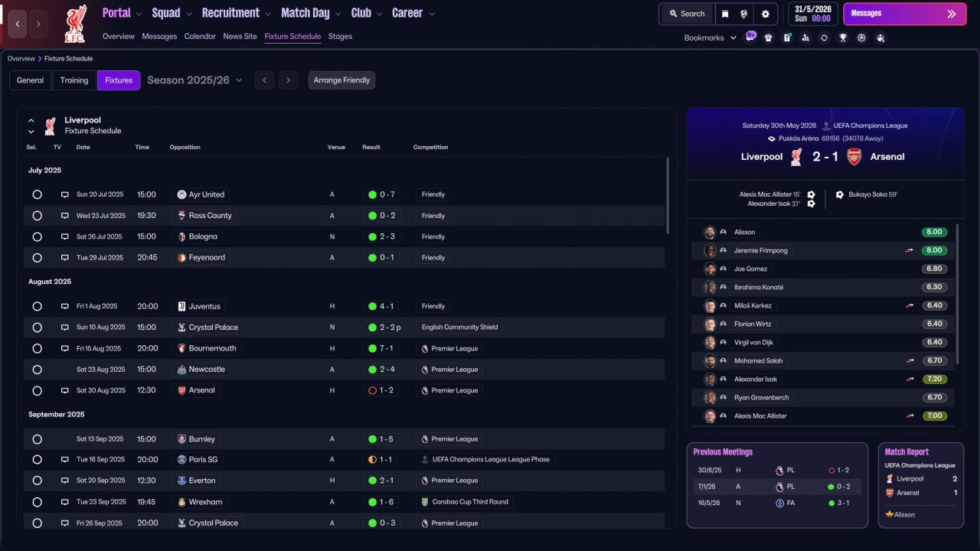Image resolution: width=980 pixels, height=551 pixels.
Task: Click the goal ball icon beside Bukayo Saka
Action: coord(840,194)
